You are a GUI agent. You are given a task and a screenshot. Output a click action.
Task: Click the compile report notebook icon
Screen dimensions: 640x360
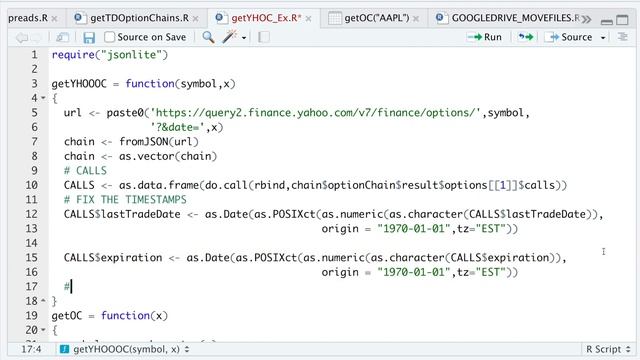(x=264, y=38)
